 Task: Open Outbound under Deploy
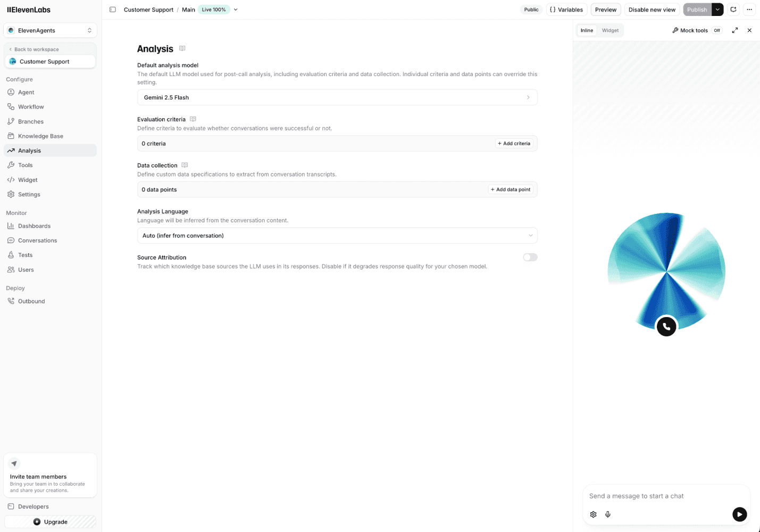[50, 301]
